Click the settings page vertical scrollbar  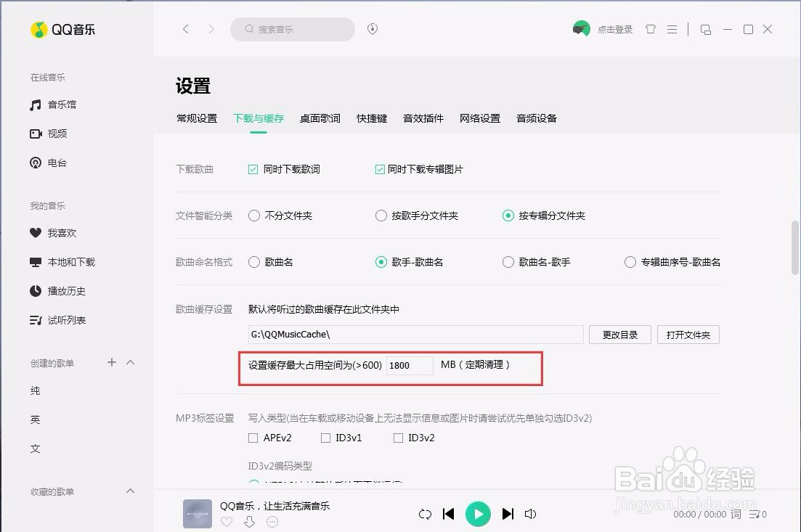pyautogui.click(x=795, y=248)
